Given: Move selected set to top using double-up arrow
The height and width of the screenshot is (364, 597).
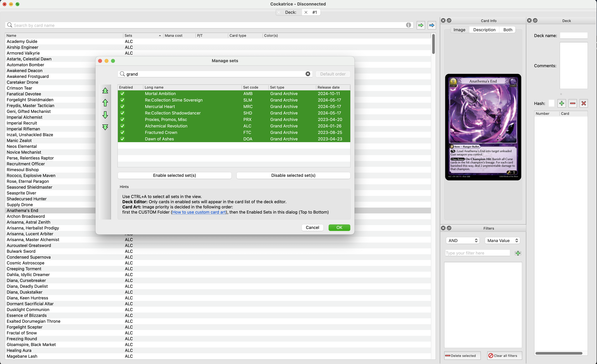Looking at the screenshot, I should [x=105, y=91].
